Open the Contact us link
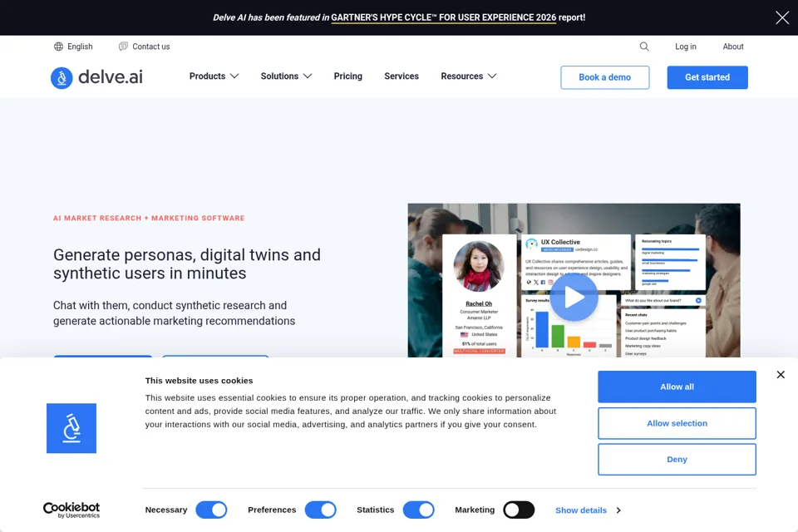Screen dimensions: 798x532 [x=151, y=47]
